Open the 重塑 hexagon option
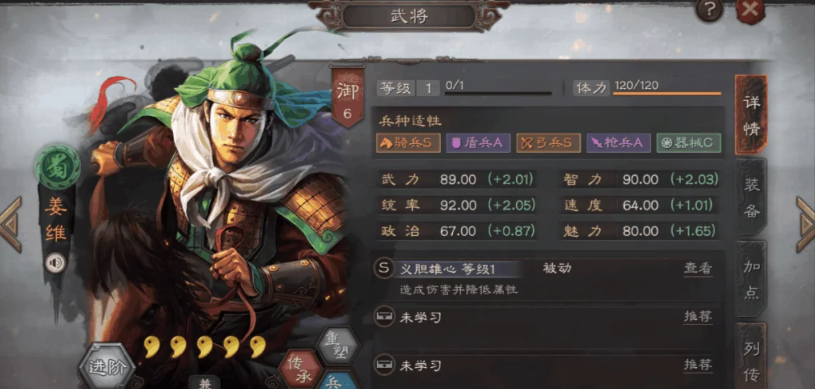Image resolution: width=815 pixels, height=389 pixels. (338, 346)
